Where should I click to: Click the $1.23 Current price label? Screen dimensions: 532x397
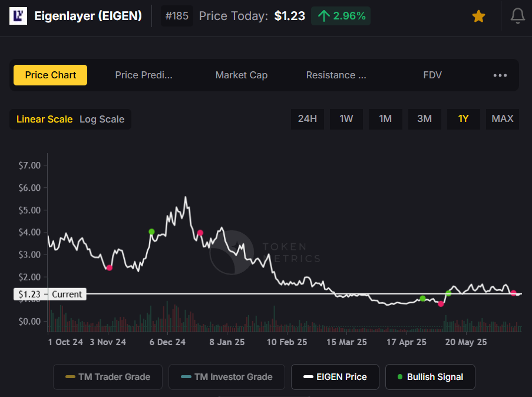coord(50,294)
